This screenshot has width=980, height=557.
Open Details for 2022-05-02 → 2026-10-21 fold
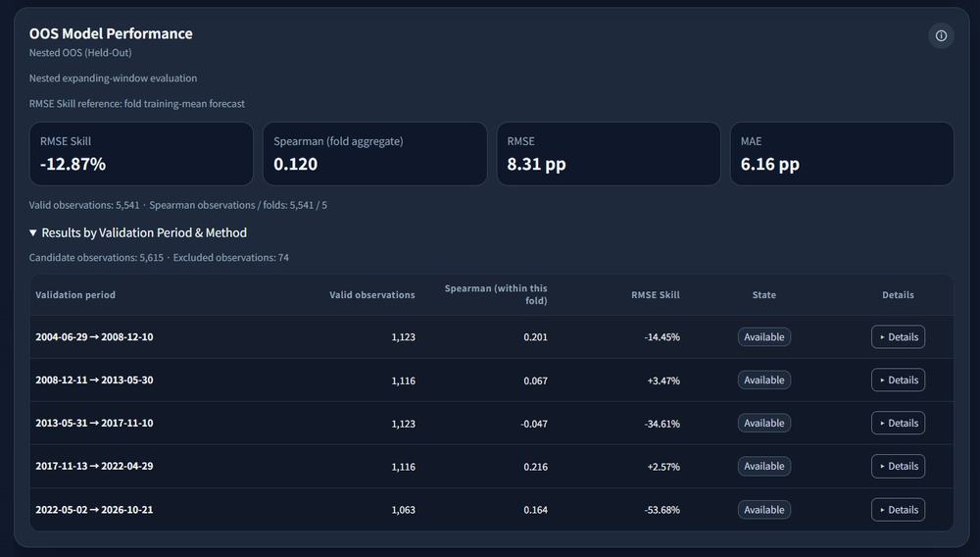898,510
